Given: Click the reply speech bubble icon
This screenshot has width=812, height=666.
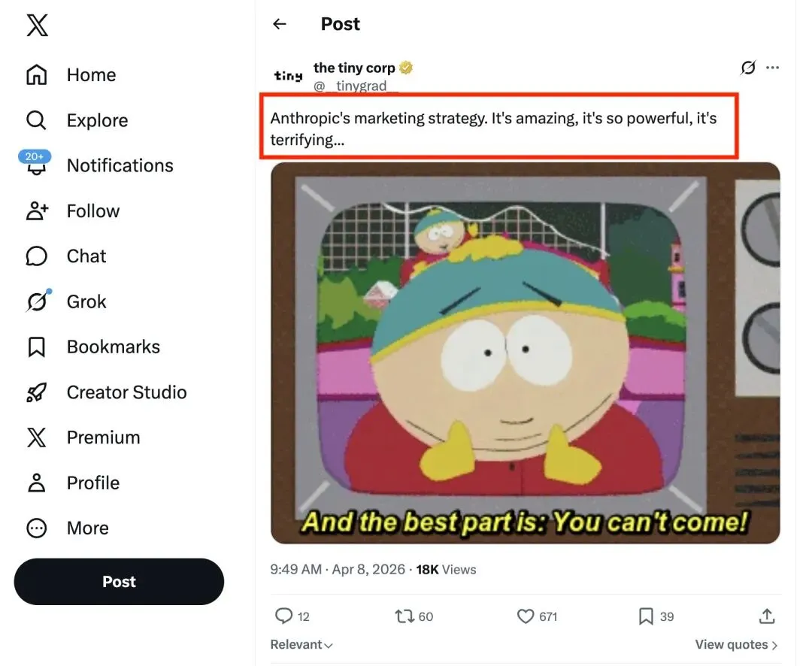Looking at the screenshot, I should (283, 616).
